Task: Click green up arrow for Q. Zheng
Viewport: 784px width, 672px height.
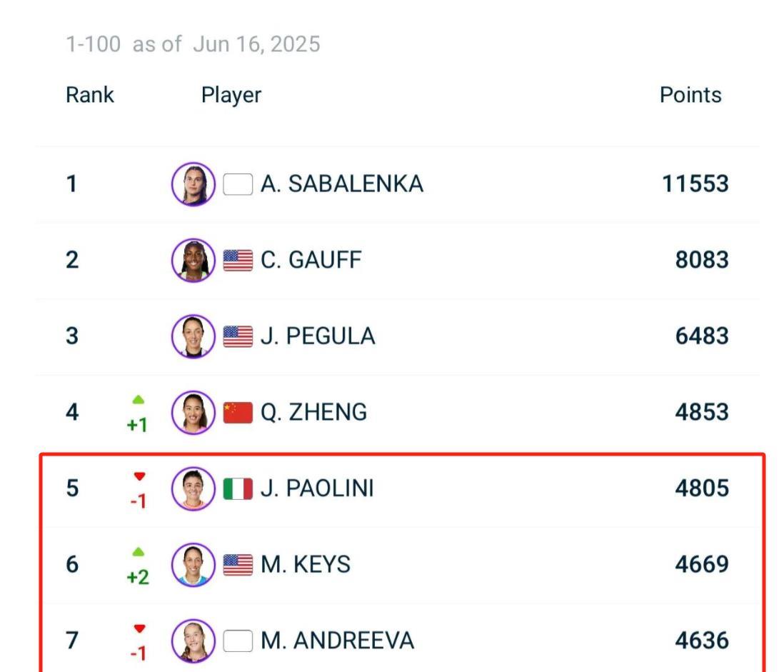Action: [139, 399]
